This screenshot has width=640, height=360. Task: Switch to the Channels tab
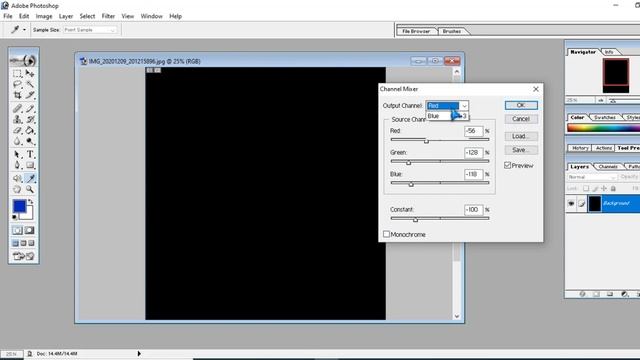[608, 167]
